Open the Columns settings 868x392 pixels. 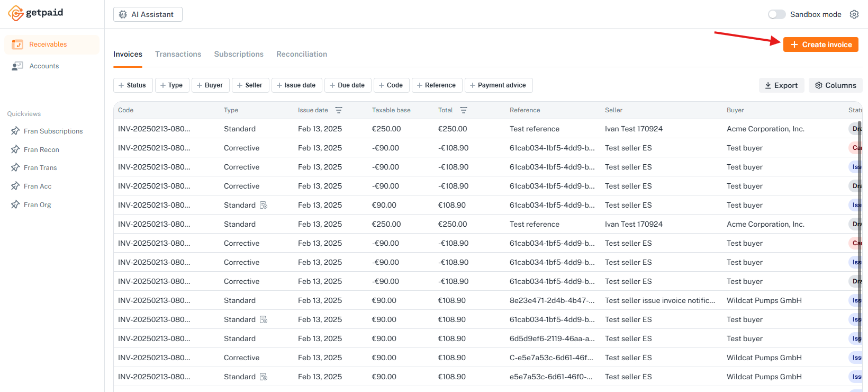[836, 85]
